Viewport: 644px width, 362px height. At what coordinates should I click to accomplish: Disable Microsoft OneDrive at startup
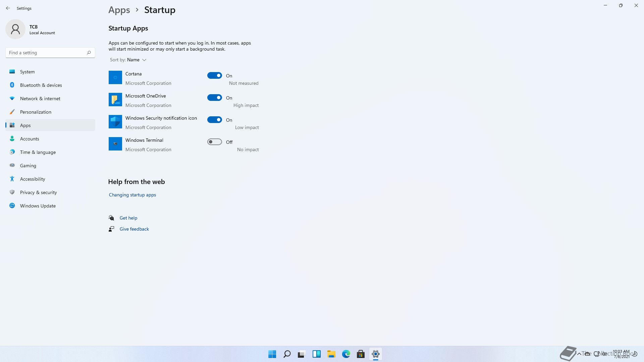point(215,98)
